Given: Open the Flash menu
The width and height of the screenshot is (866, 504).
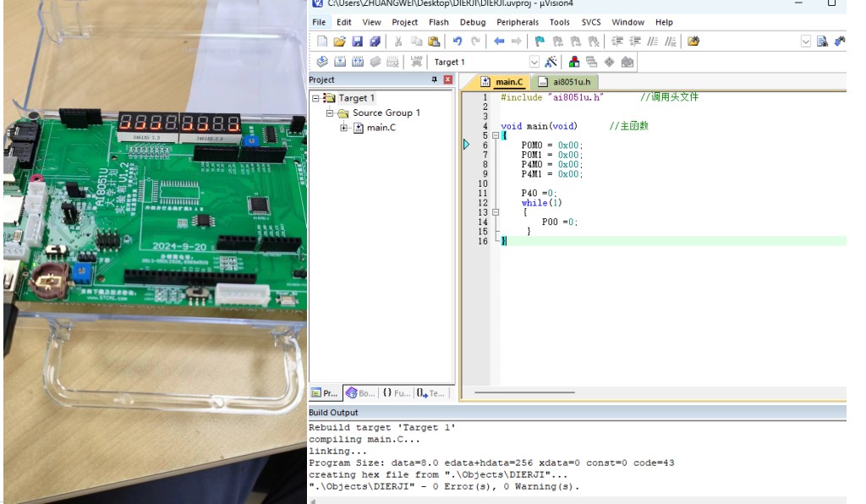Looking at the screenshot, I should tap(438, 22).
